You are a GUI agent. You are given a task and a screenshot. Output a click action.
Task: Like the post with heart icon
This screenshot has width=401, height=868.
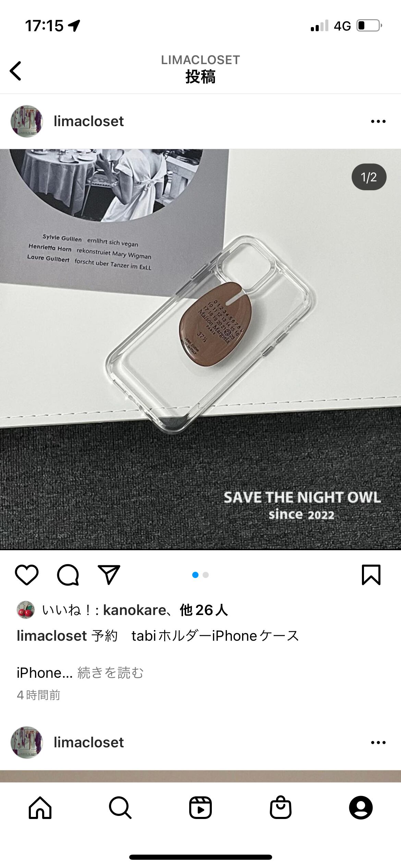pyautogui.click(x=27, y=575)
